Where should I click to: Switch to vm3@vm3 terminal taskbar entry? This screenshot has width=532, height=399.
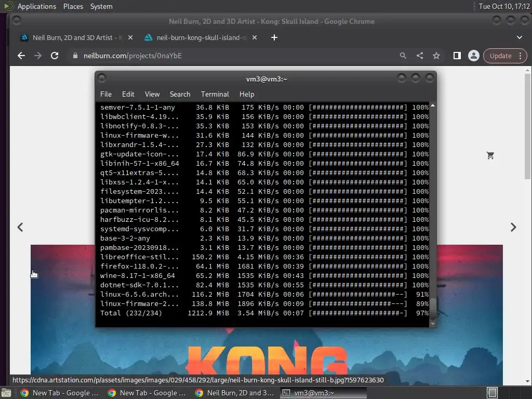323,393
